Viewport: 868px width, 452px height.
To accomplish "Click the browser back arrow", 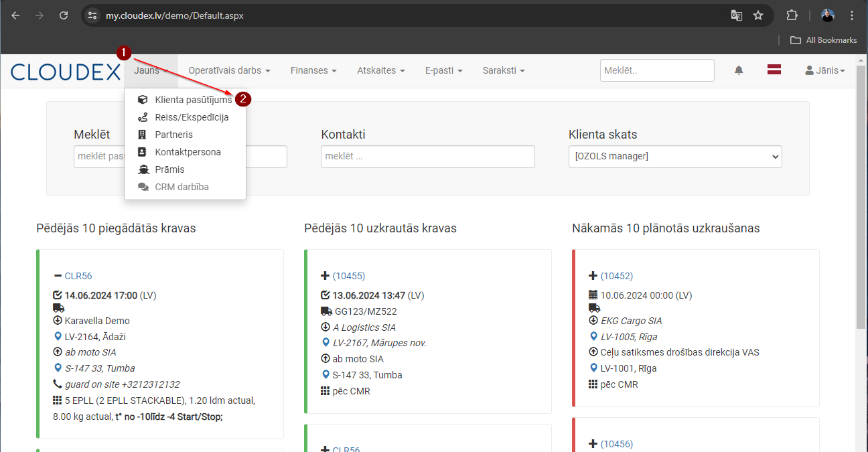I will tap(15, 15).
